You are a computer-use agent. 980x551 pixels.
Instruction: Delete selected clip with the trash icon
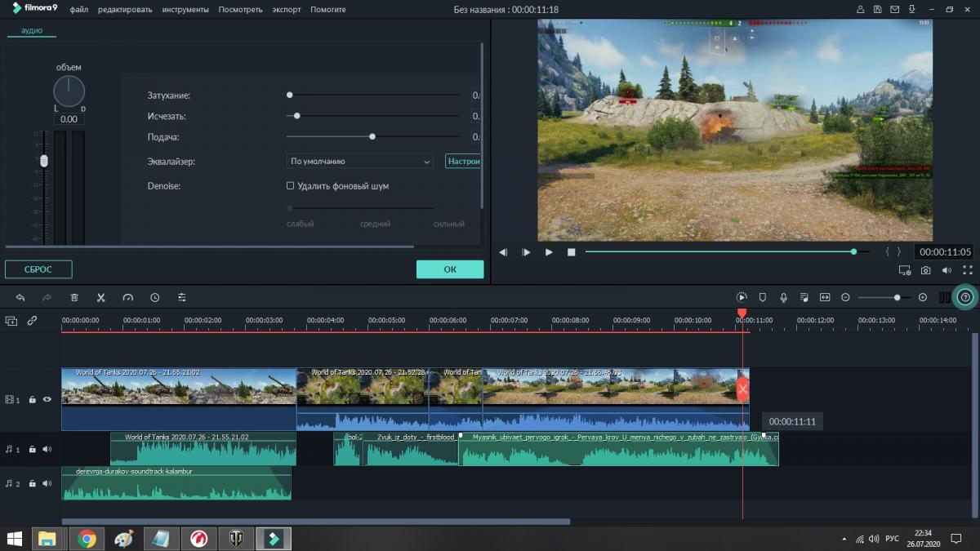[x=74, y=298]
